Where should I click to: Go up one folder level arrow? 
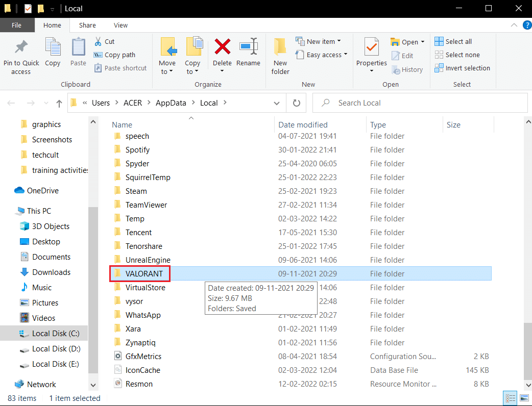tap(59, 103)
